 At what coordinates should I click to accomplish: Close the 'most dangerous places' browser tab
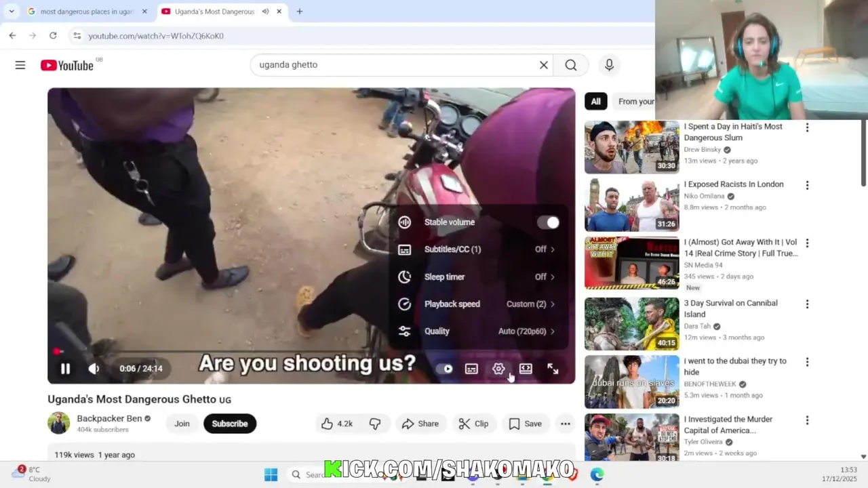pos(144,12)
